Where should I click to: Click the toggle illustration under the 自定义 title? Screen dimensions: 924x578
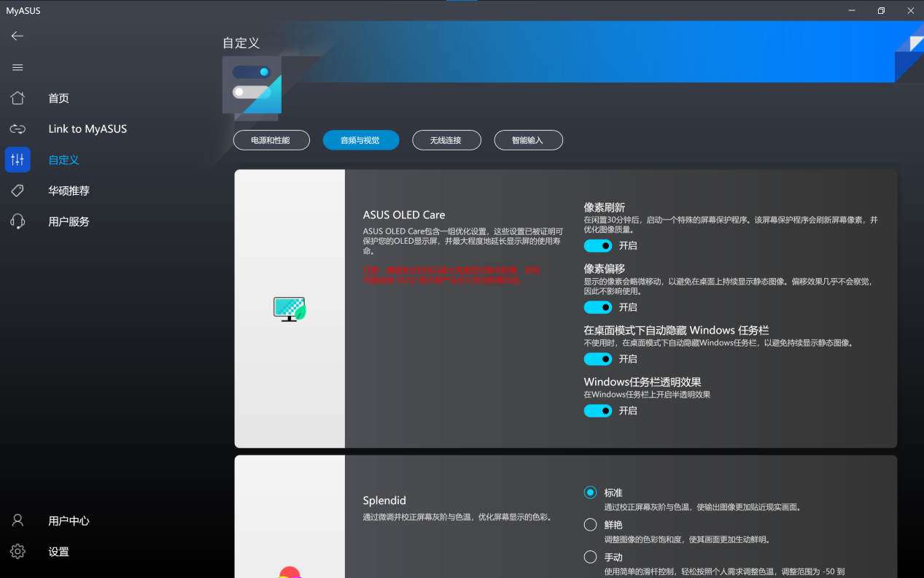pyautogui.click(x=252, y=88)
